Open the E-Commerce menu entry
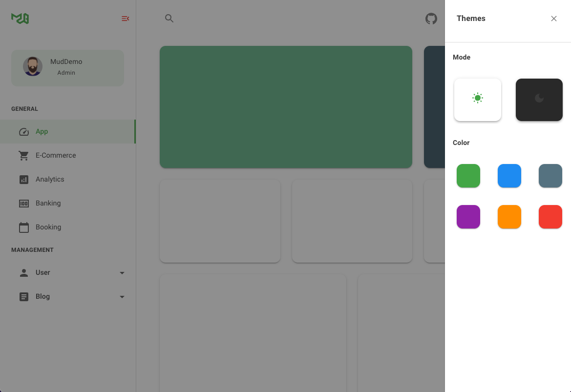The width and height of the screenshot is (571, 392). (55, 155)
